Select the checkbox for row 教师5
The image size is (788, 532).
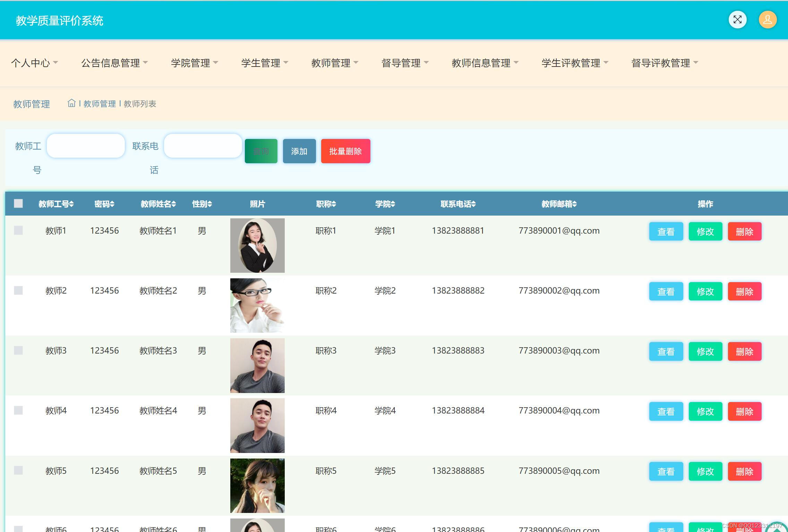coord(18,470)
